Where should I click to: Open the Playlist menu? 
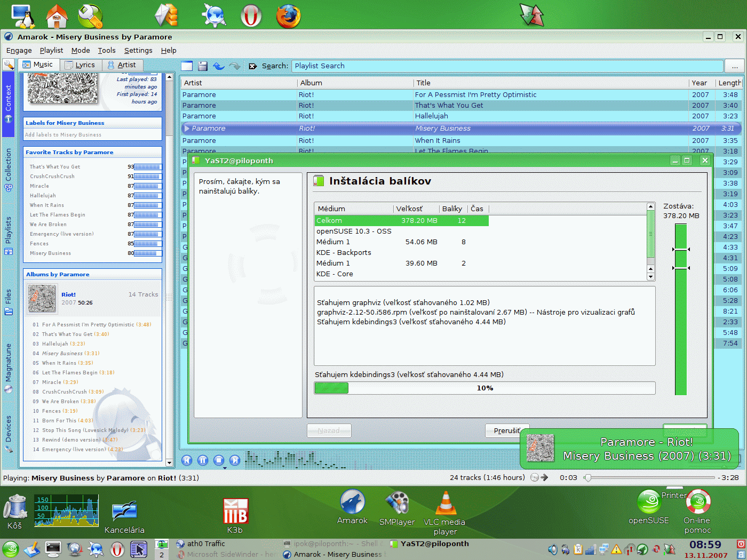point(51,50)
